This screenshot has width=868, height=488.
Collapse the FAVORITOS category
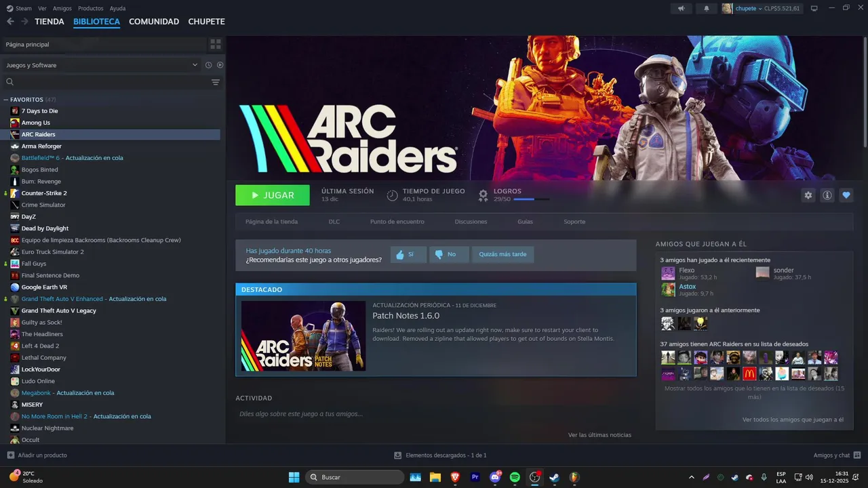coord(6,100)
